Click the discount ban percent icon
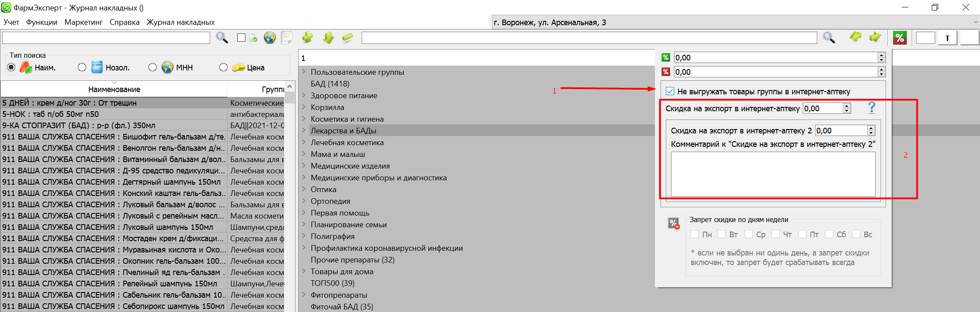Viewport: 980px width, 312px height. [674, 224]
